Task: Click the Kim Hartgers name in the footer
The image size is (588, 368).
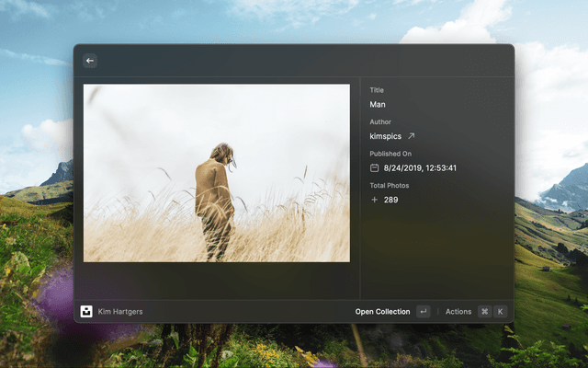Action: pyautogui.click(x=120, y=312)
